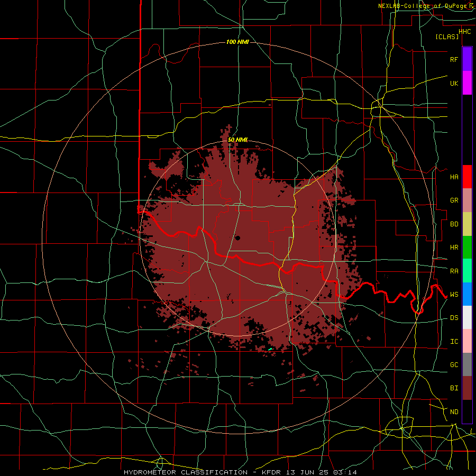Viewport: 476px width, 476px height.
Task: Click the red HA legend swatch
Action: [467, 177]
